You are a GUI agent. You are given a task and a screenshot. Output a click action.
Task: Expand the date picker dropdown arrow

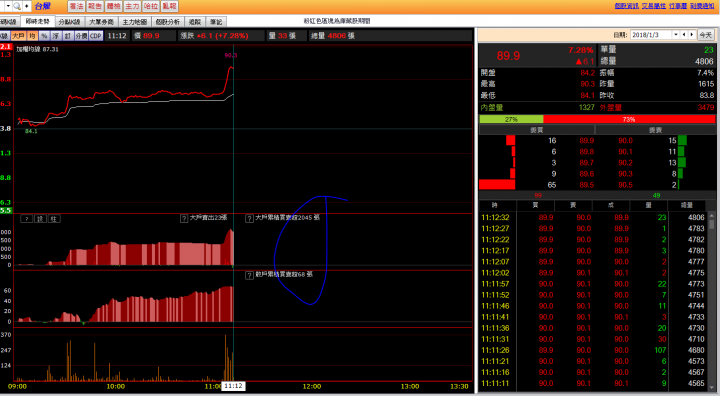click(x=676, y=35)
